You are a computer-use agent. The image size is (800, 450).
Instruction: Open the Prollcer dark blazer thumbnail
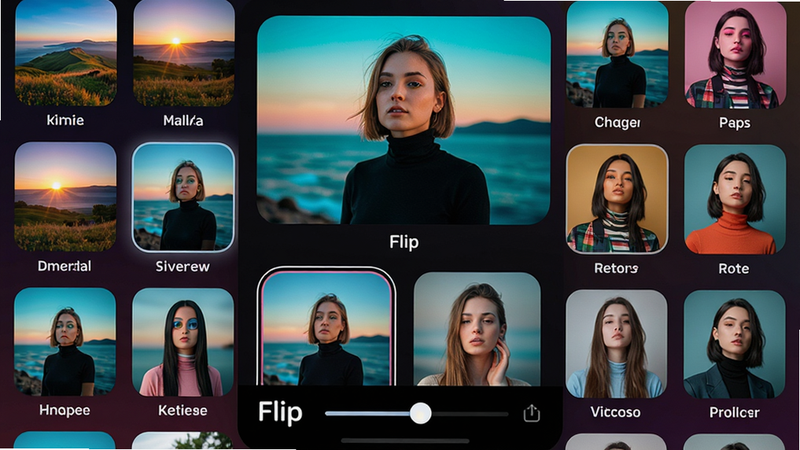click(x=734, y=344)
